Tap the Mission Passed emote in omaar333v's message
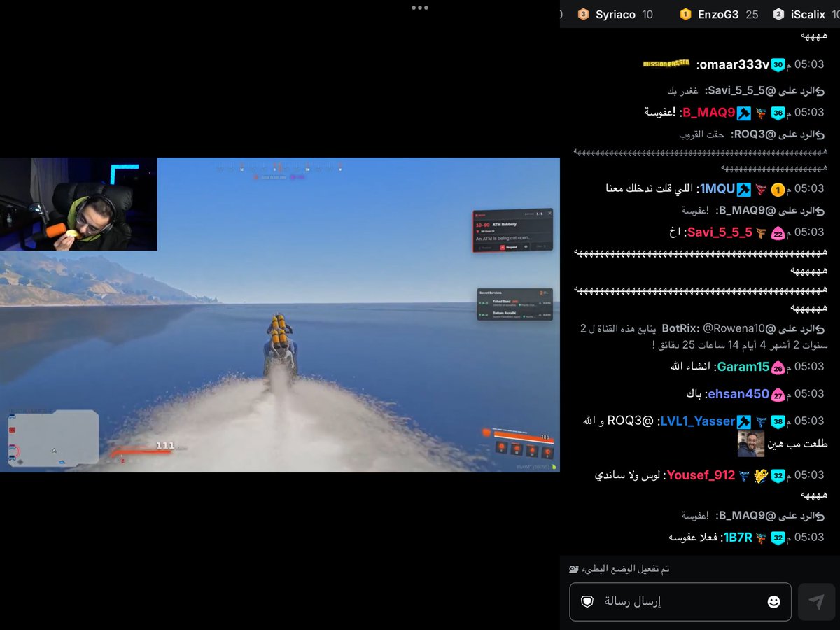 (666, 64)
